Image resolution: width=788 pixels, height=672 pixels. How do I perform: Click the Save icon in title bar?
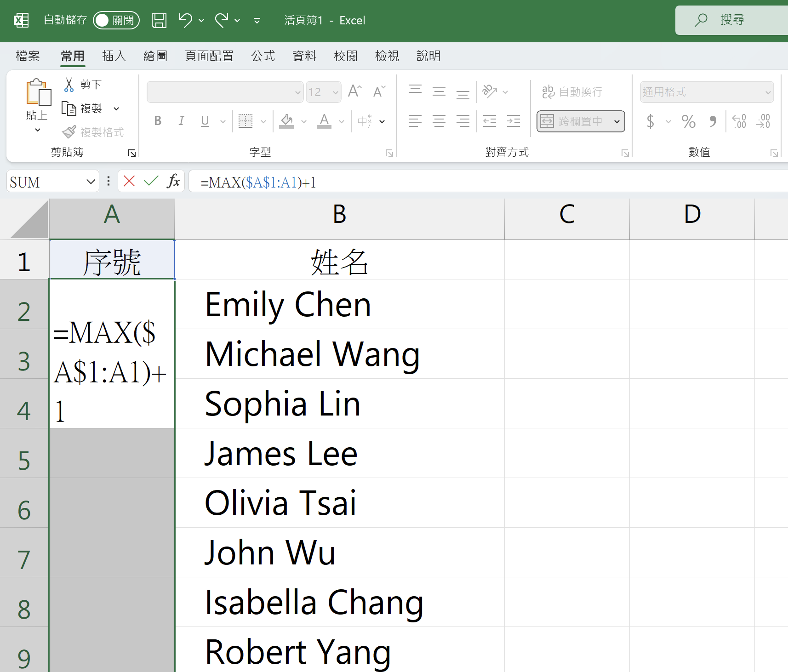[159, 21]
